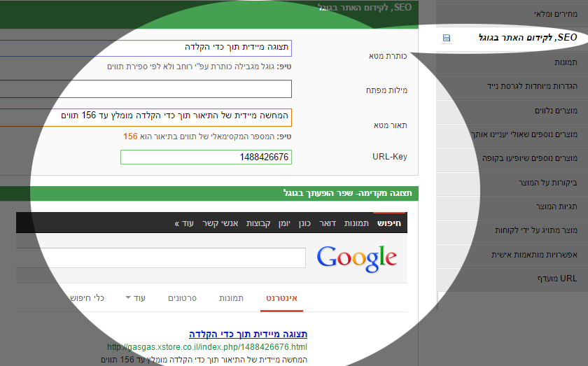Open מוצרים נוספים שאולי יעניינו אותך tab
The height and width of the screenshot is (366, 588).
[524, 134]
